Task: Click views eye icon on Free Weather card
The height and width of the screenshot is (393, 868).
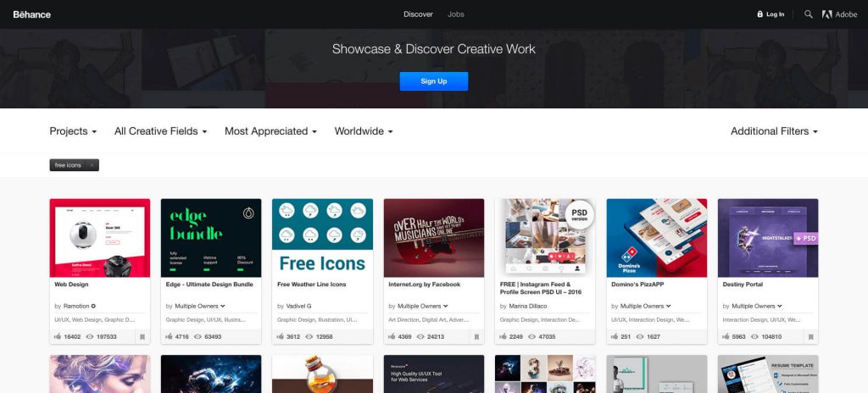Action: click(x=309, y=336)
